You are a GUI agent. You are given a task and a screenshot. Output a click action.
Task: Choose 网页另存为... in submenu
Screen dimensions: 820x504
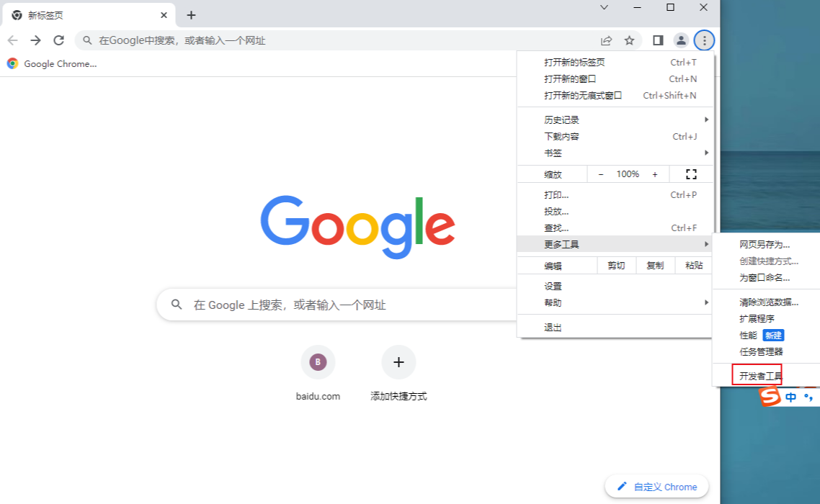(767, 245)
